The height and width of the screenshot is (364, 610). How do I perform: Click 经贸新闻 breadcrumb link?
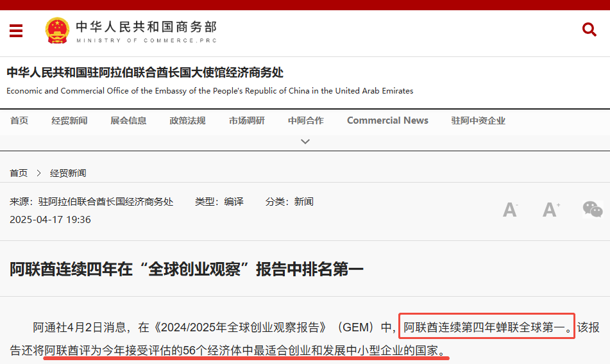click(x=68, y=173)
